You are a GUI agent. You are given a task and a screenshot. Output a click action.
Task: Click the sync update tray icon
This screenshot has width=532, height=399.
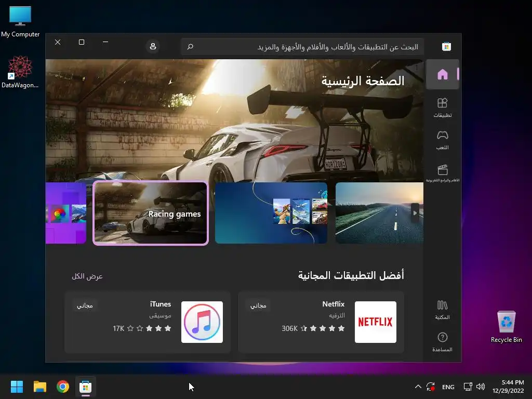tap(431, 387)
